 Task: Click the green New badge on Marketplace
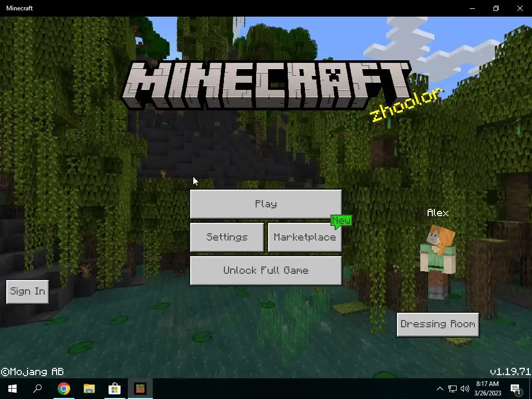tap(341, 221)
